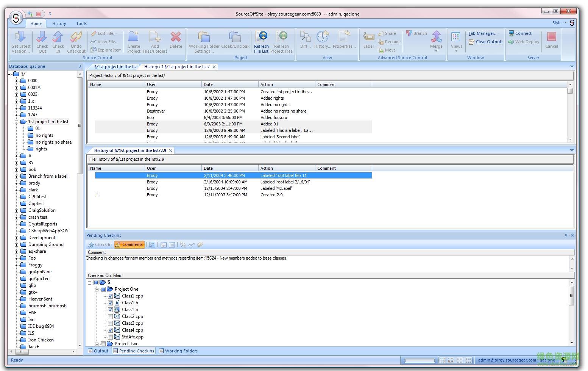Click the Undo Checkout icon
Viewport: 588px width, 371px height.
point(76,41)
